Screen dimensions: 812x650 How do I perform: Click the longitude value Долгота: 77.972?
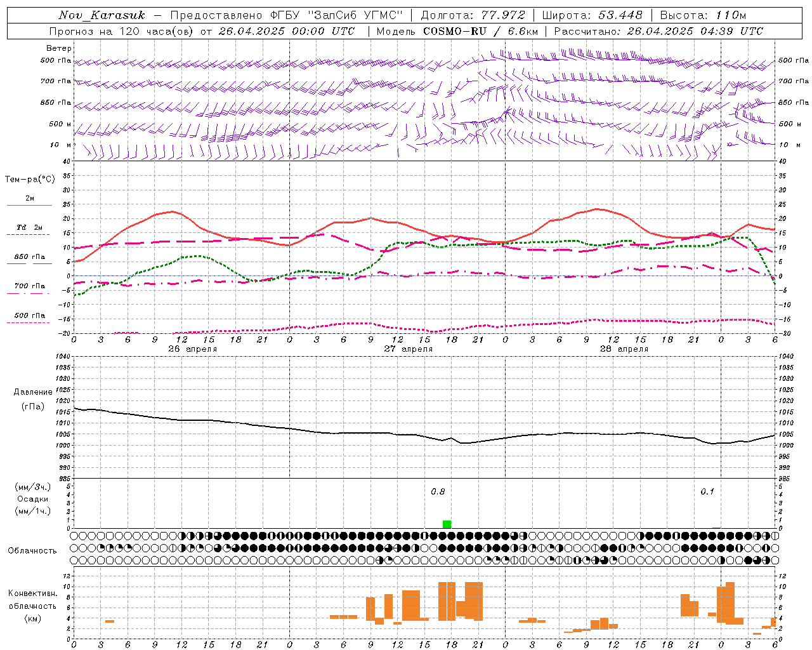pyautogui.click(x=473, y=15)
